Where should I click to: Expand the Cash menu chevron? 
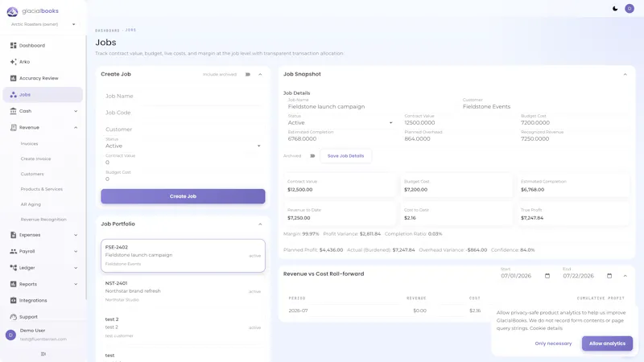click(x=76, y=111)
